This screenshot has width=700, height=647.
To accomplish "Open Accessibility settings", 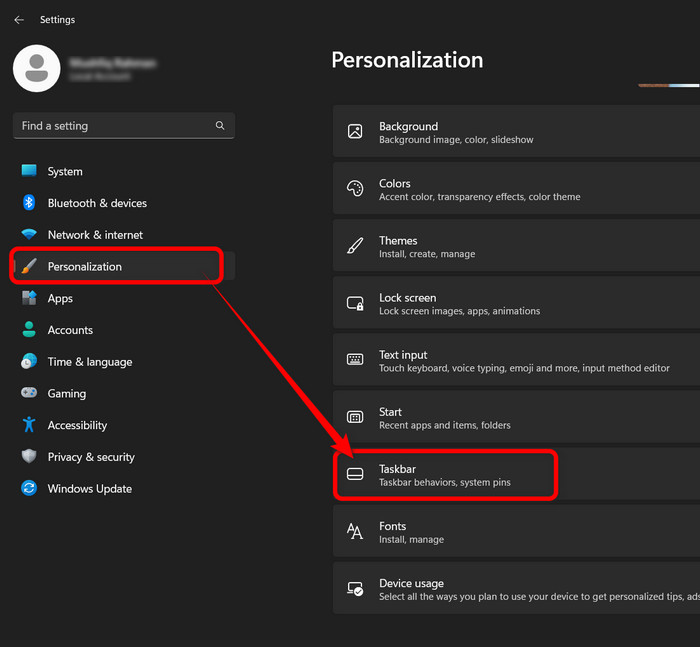I will [124, 425].
